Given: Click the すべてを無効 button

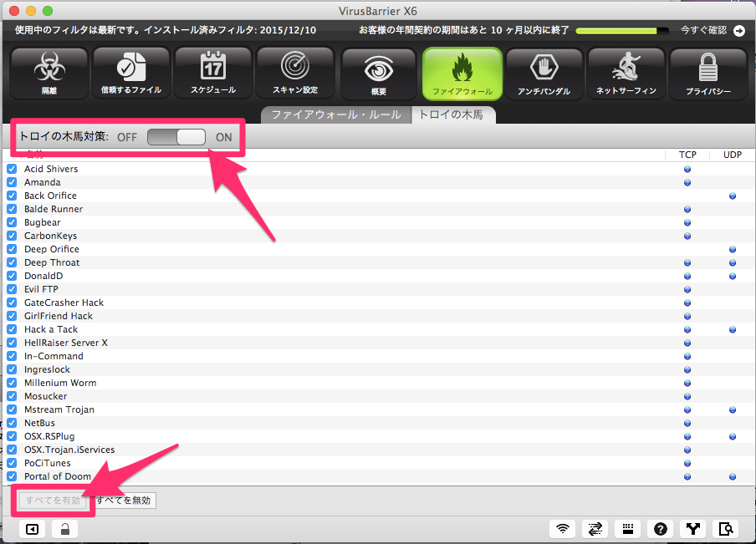Looking at the screenshot, I should point(124,501).
